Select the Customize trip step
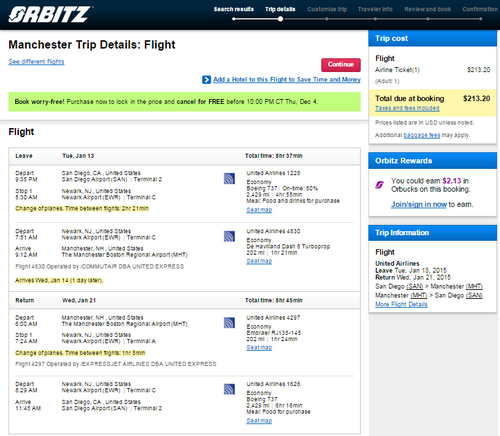This screenshot has height=436, width=500. click(x=327, y=9)
